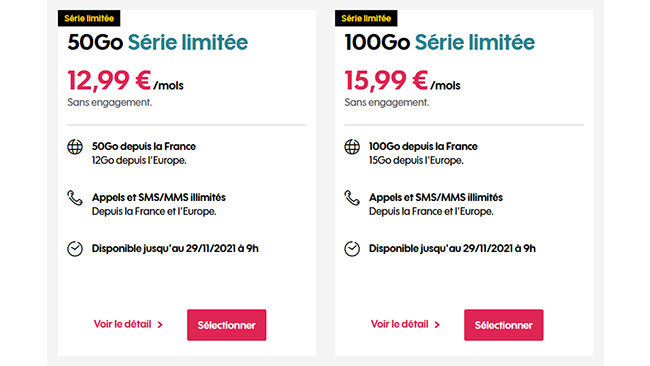Image resolution: width=650 pixels, height=366 pixels.
Task: Click the globe icon in 50Go plan
Action: pos(75,147)
